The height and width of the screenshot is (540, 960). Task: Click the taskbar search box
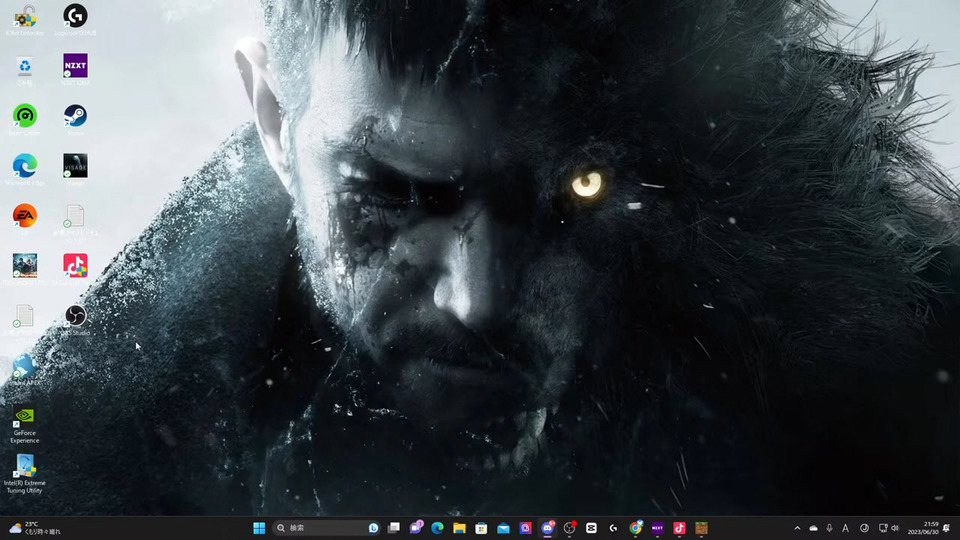pyautogui.click(x=327, y=528)
